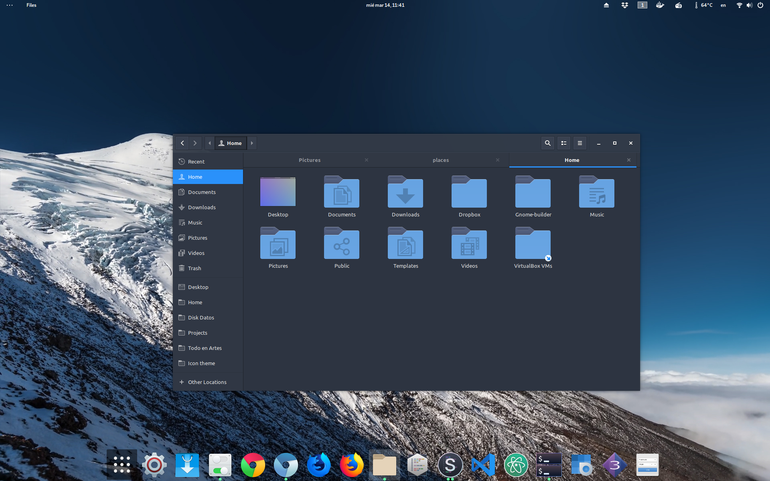Screen dimensions: 770x481
Task: Open the search in Files toolbar
Action: [547, 143]
